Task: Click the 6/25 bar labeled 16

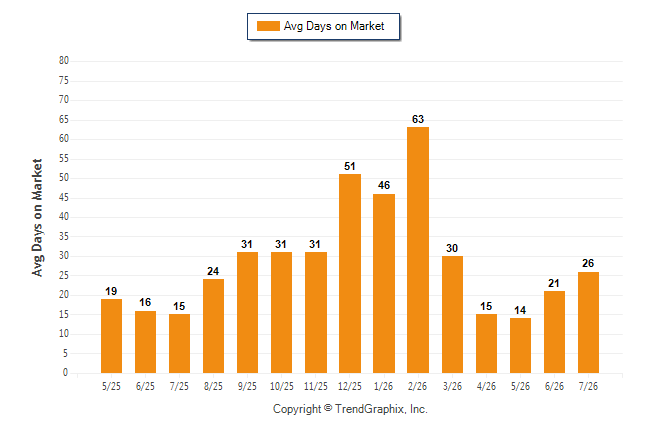Action: (145, 342)
